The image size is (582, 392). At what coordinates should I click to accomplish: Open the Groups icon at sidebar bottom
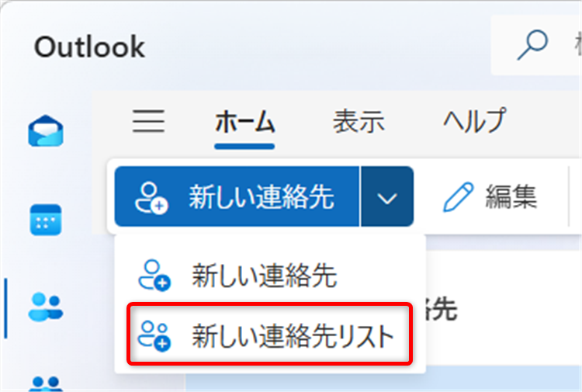[46, 384]
